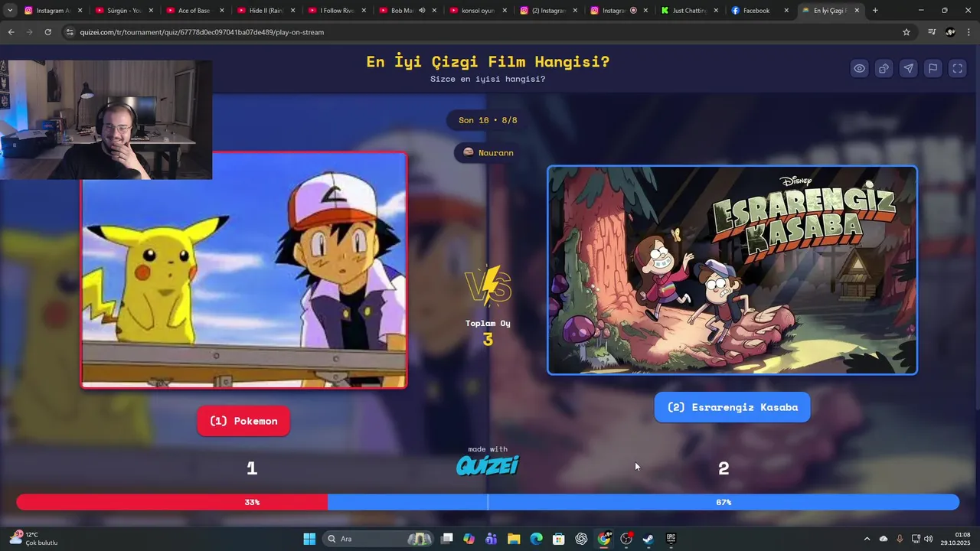The height and width of the screenshot is (551, 980).
Task: Bookmark this page with the star icon
Action: pos(906,32)
